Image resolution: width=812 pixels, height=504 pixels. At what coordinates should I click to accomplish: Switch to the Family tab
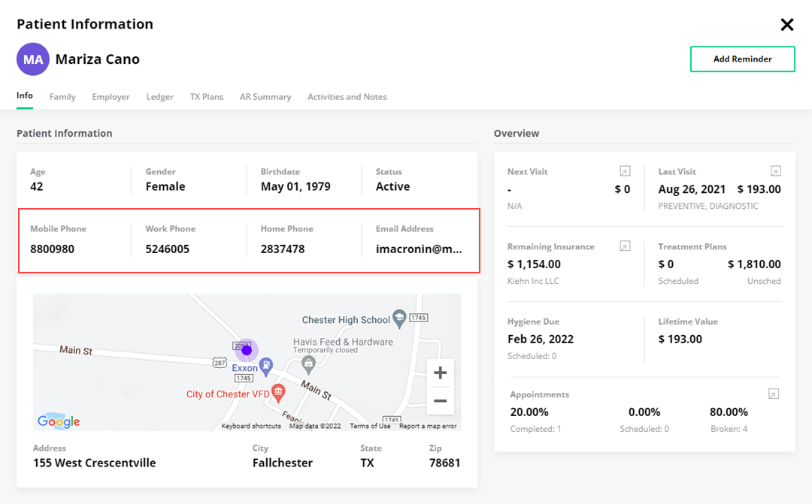click(x=62, y=97)
